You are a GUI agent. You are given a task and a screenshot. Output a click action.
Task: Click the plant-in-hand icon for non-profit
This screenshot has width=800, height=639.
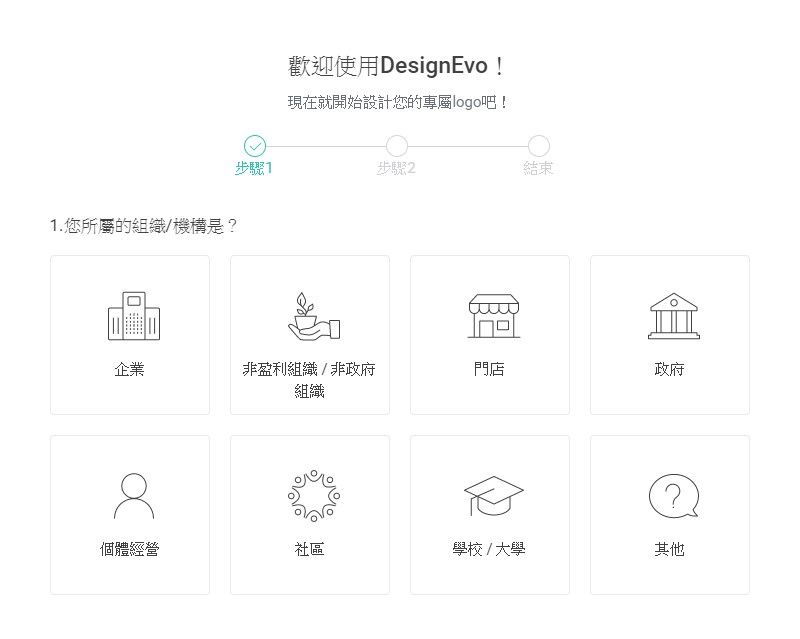(314, 316)
